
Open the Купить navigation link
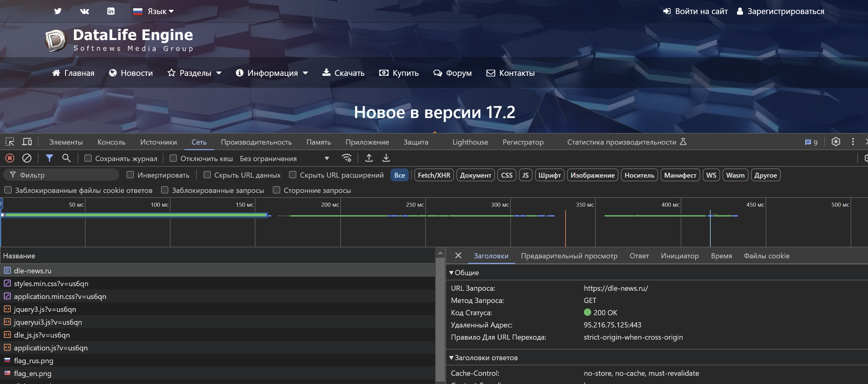pos(399,73)
